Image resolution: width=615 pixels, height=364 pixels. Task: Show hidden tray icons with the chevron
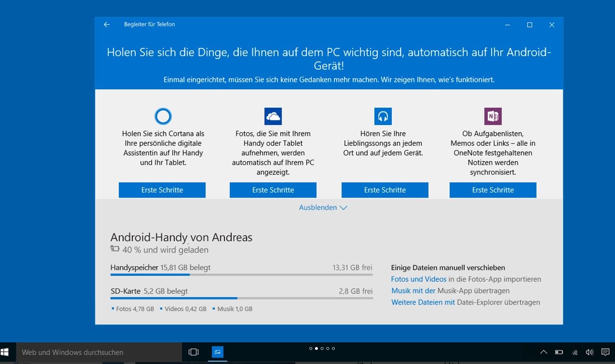543,352
